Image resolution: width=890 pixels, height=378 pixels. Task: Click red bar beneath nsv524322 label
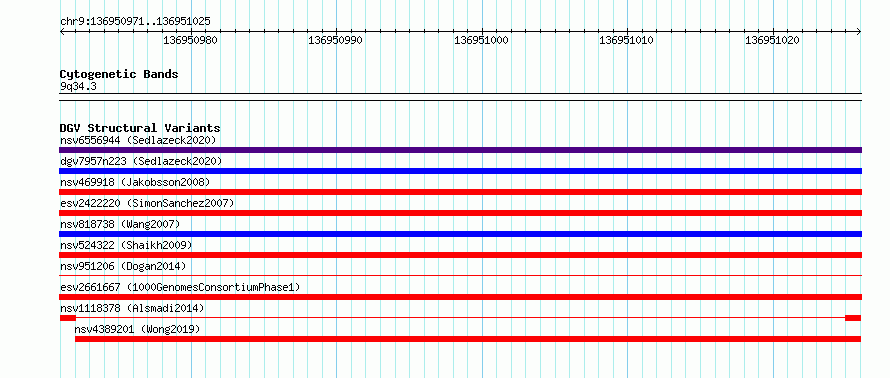point(460,255)
